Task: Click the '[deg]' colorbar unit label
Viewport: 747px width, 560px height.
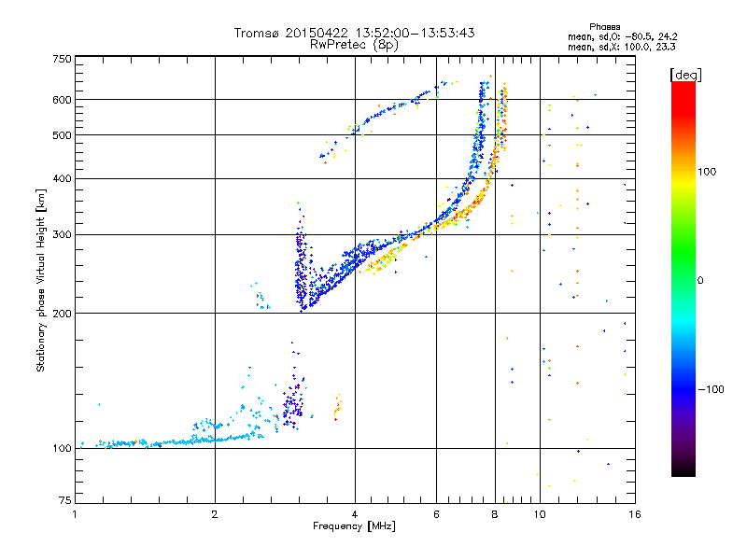Action: pos(685,75)
